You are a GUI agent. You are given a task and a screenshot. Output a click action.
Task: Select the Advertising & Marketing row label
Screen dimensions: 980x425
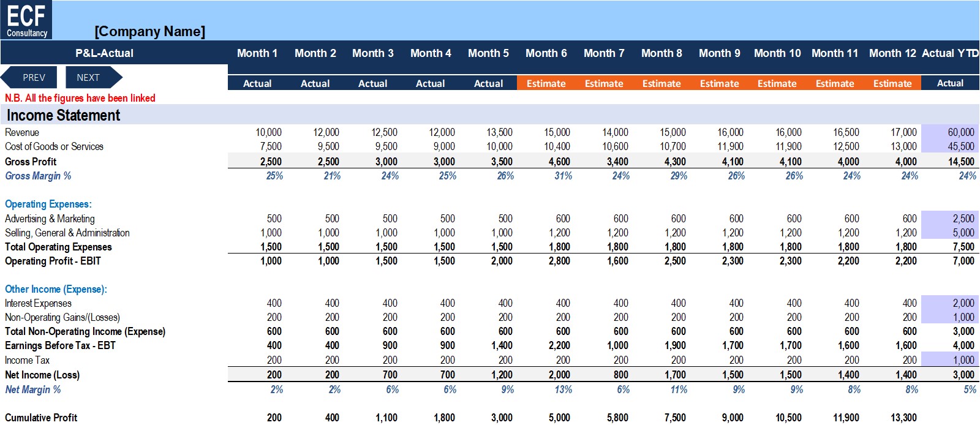50,219
